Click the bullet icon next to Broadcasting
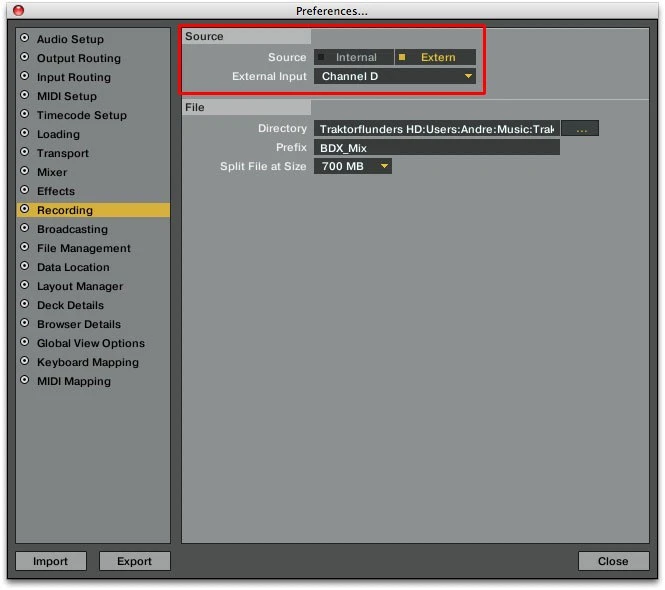Image resolution: width=665 pixels, height=590 pixels. click(x=24, y=229)
